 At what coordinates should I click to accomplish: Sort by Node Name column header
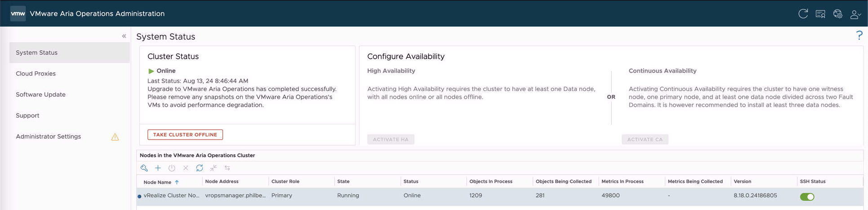(157, 182)
